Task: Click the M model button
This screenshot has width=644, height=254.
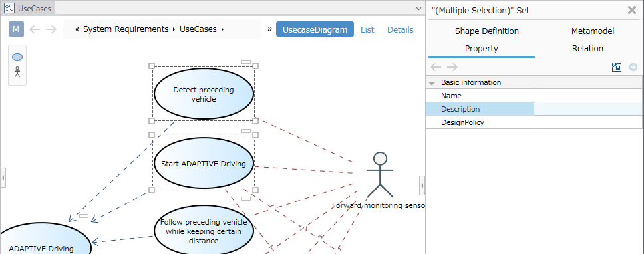Action: 16,29
